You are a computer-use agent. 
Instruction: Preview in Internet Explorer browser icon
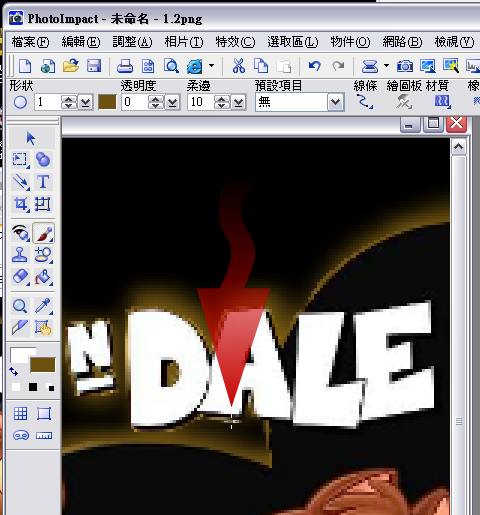click(x=195, y=66)
